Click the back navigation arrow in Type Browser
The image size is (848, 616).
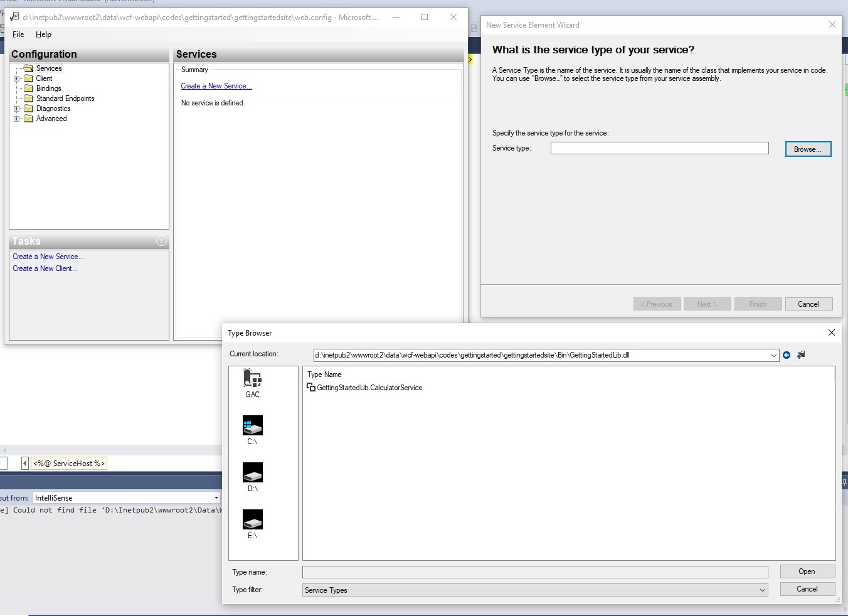tap(787, 355)
